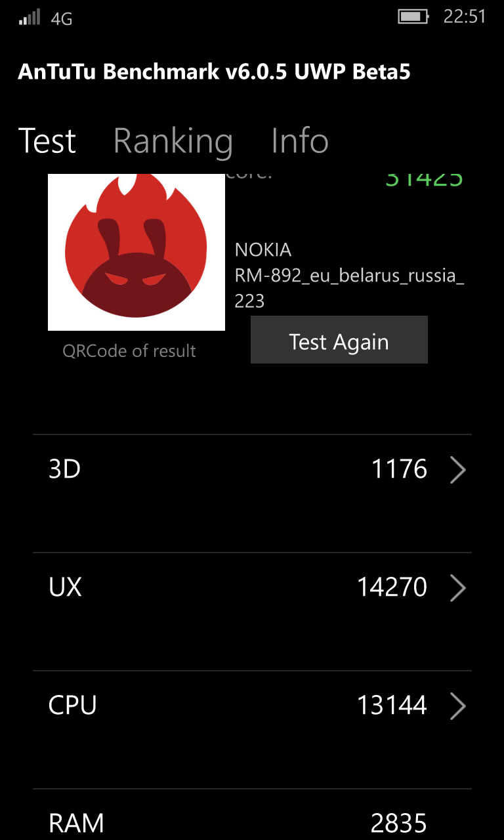Tap the clock showing 22:51
Screen dimensions: 504x840
click(465, 16)
